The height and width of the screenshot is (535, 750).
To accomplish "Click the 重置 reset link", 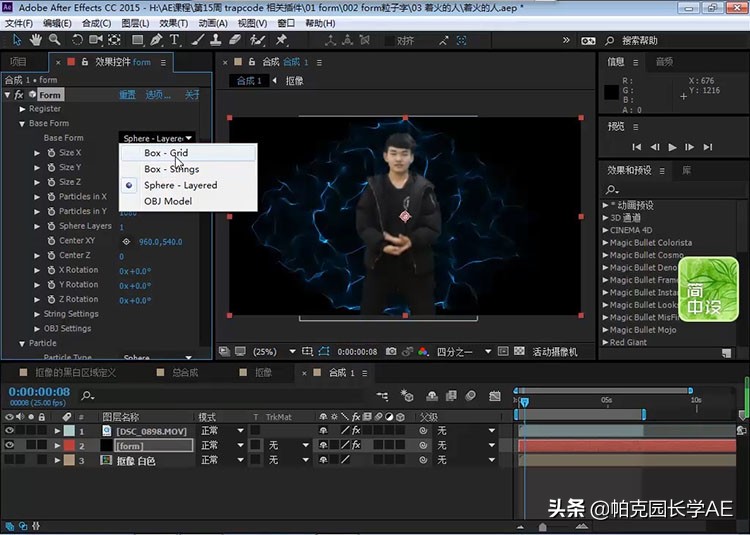I will click(x=127, y=95).
